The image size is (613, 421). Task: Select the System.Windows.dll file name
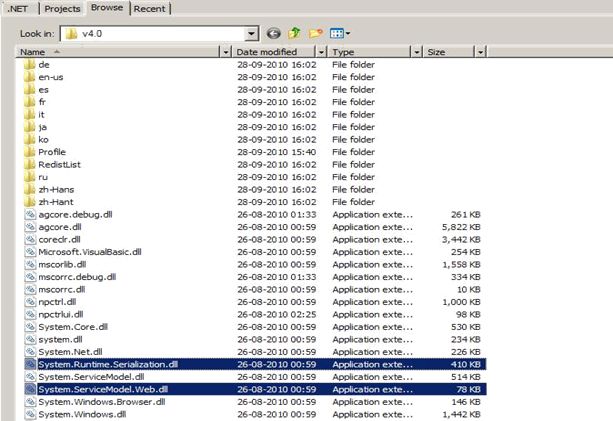pyautogui.click(x=82, y=415)
